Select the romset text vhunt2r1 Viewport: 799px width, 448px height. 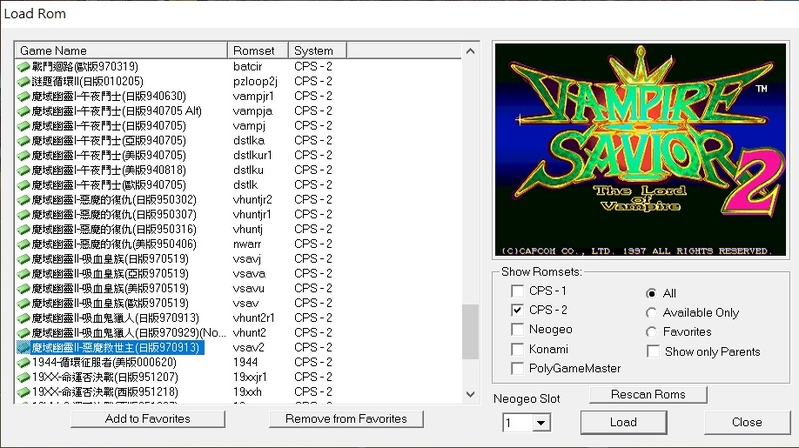253,318
